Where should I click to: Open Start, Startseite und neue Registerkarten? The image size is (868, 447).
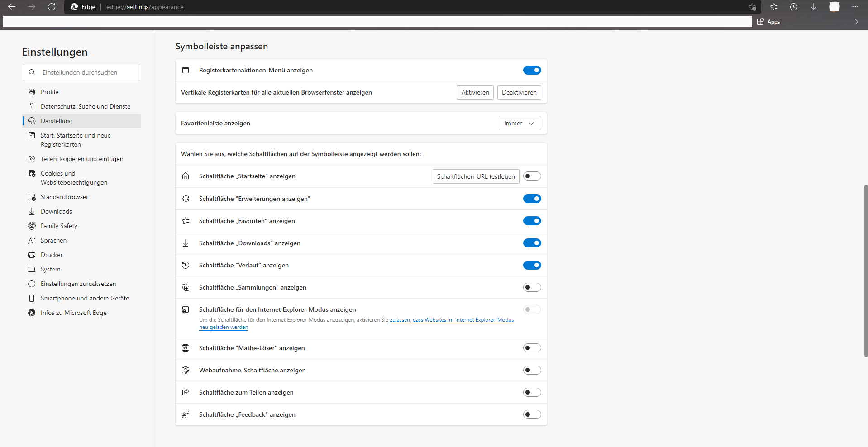pos(81,140)
